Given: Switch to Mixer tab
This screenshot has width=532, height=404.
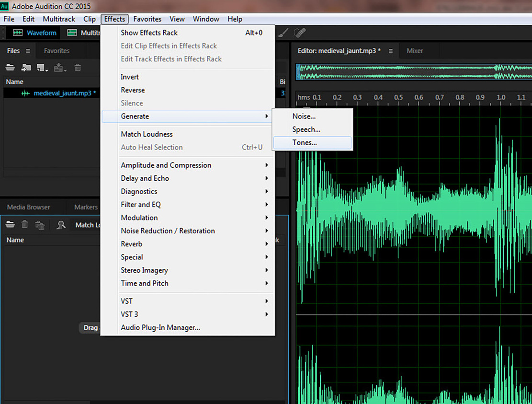Looking at the screenshot, I should click(415, 51).
